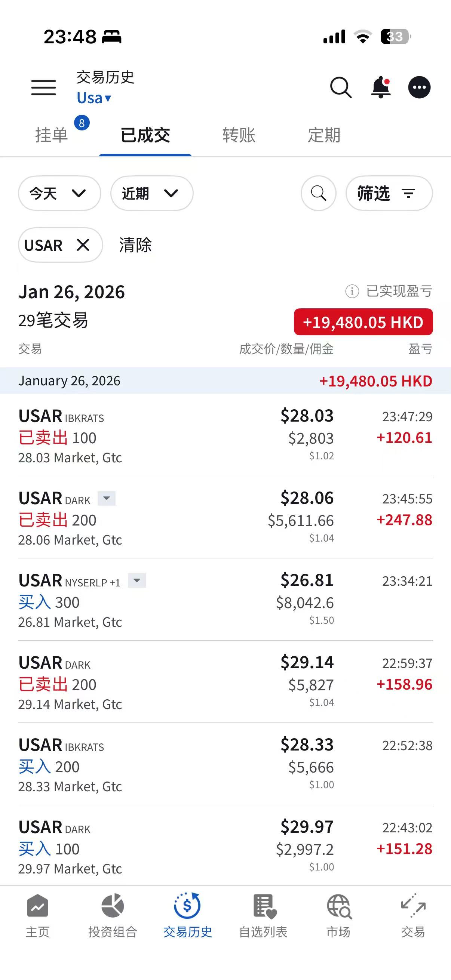Expand USAR NYSERLP +1 trade arrow
Image resolution: width=451 pixels, height=980 pixels.
click(x=137, y=580)
